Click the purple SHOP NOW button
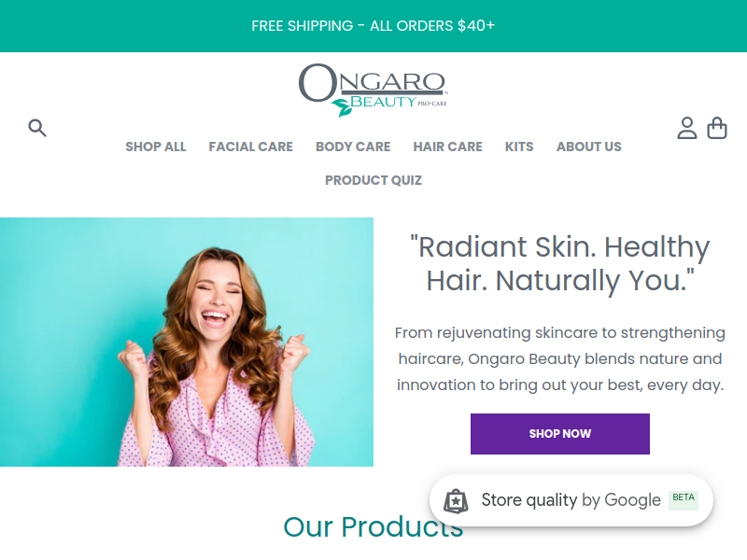747x560 pixels. 559,434
